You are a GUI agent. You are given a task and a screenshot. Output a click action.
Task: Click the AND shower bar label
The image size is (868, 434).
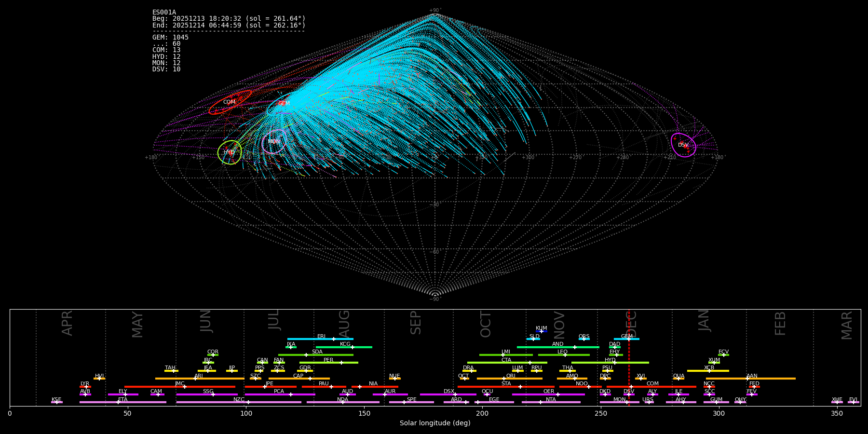pos(558,344)
